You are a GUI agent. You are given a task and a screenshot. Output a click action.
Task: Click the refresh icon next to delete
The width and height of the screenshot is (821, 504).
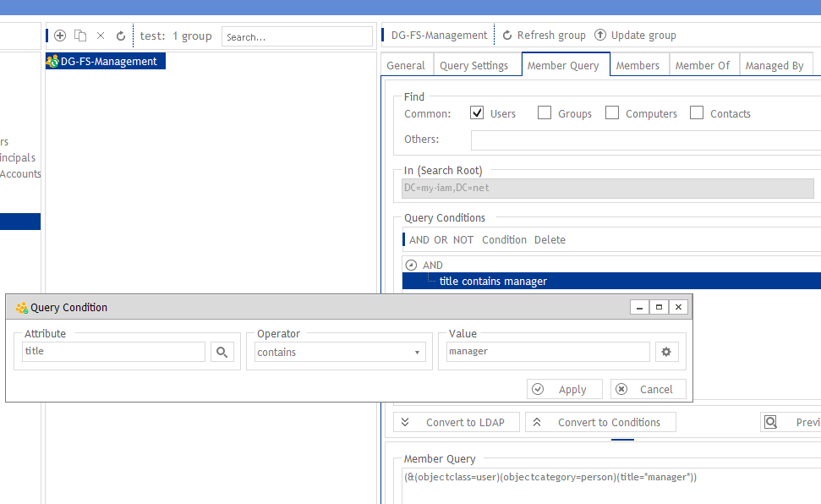click(x=121, y=36)
